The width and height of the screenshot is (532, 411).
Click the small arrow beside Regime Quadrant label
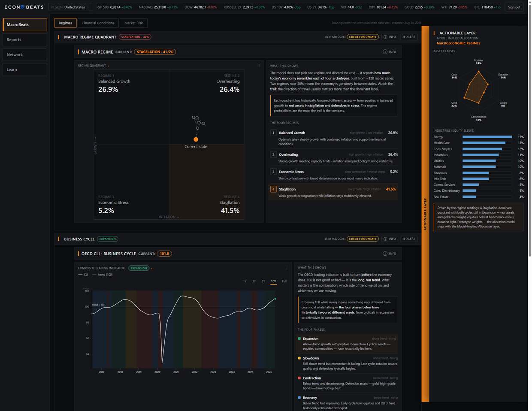[x=108, y=66]
